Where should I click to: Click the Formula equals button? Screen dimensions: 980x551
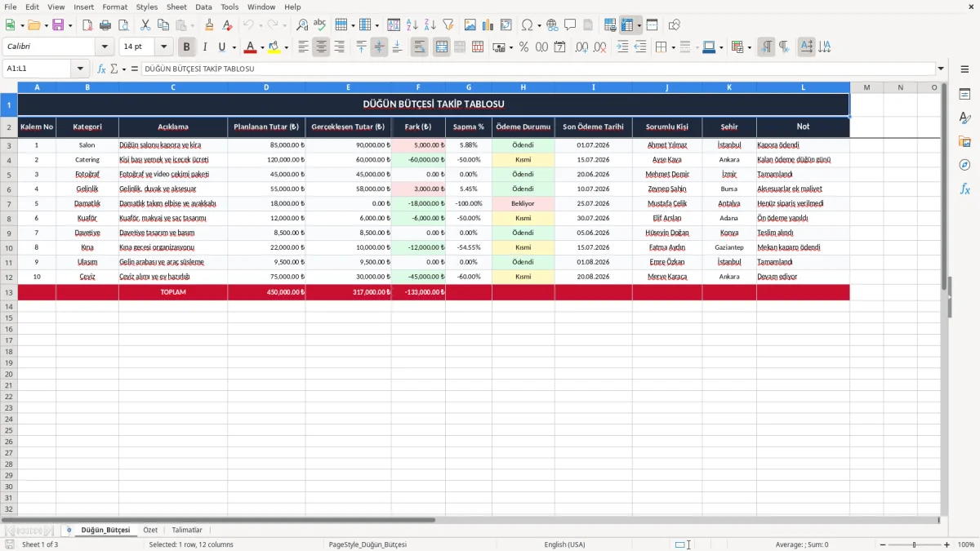pos(135,69)
